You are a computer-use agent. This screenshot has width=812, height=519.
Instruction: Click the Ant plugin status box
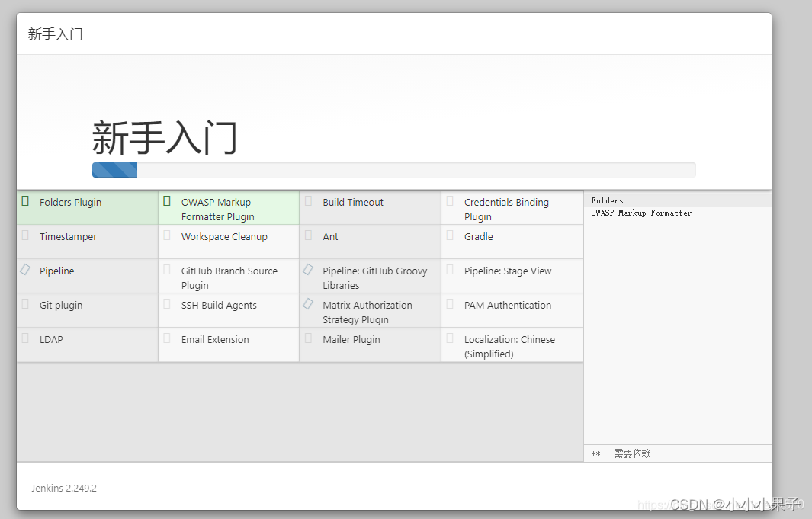click(308, 235)
